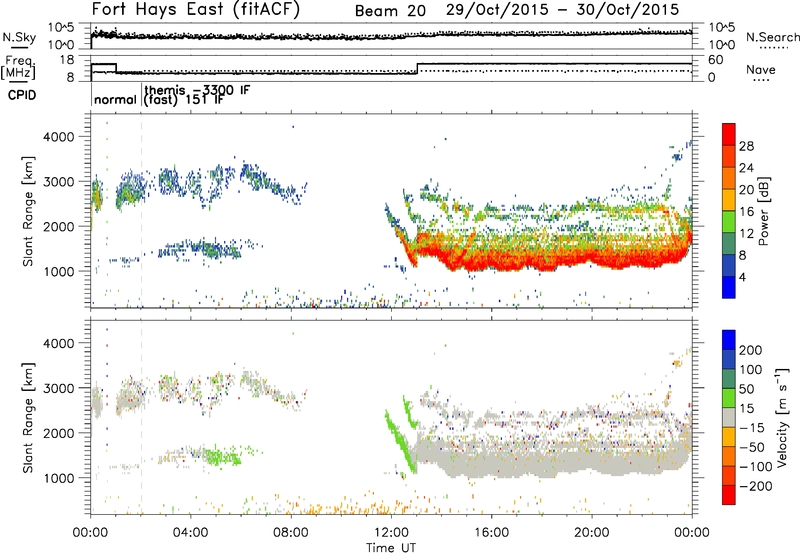Click the 'Power [dB]' color bar label
The width and height of the screenshot is (800, 554).
(x=764, y=211)
